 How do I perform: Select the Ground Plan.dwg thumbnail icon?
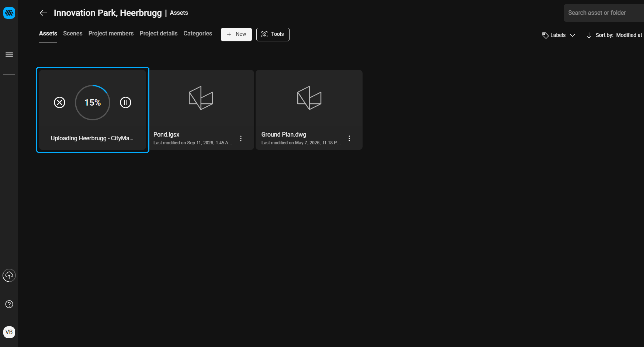[309, 98]
